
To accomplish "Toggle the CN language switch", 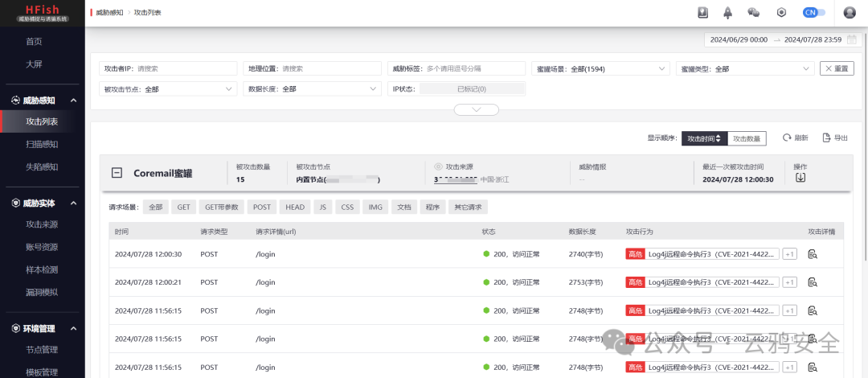I will 813,12.
